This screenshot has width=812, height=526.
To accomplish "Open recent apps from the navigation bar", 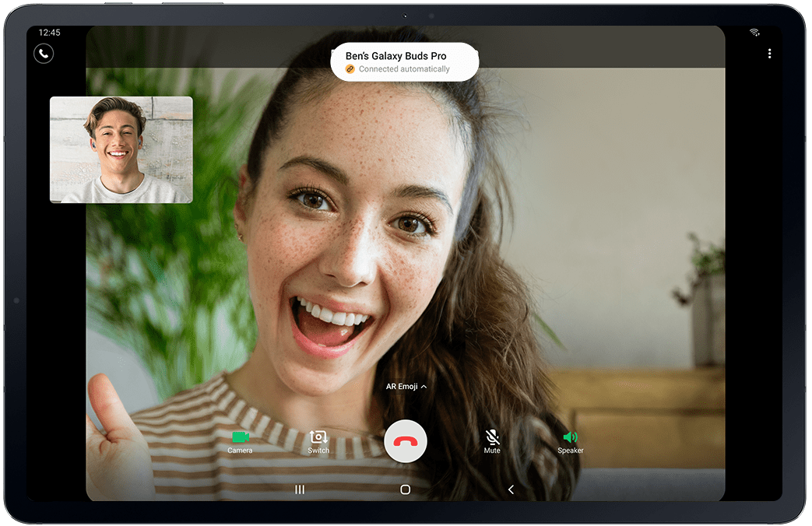I will tap(299, 489).
